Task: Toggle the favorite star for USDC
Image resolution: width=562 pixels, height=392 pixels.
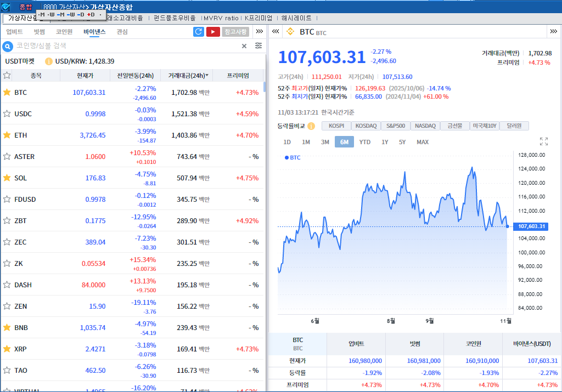Action: tap(7, 113)
